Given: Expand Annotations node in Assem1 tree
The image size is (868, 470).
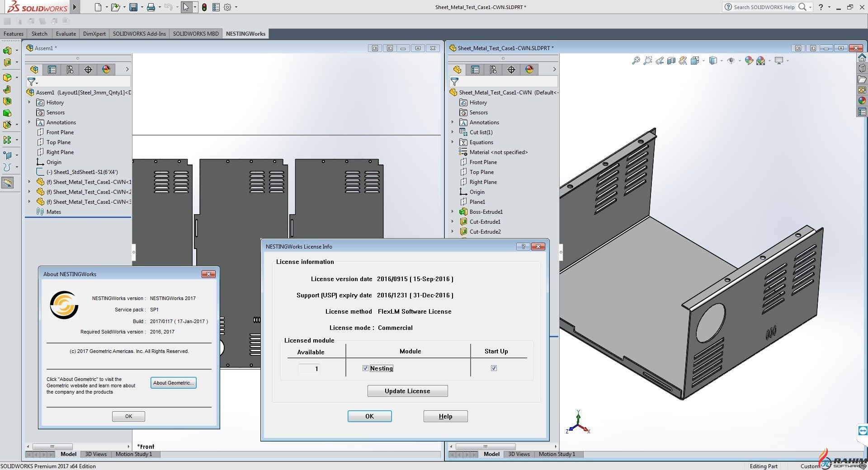Looking at the screenshot, I should click(x=29, y=122).
